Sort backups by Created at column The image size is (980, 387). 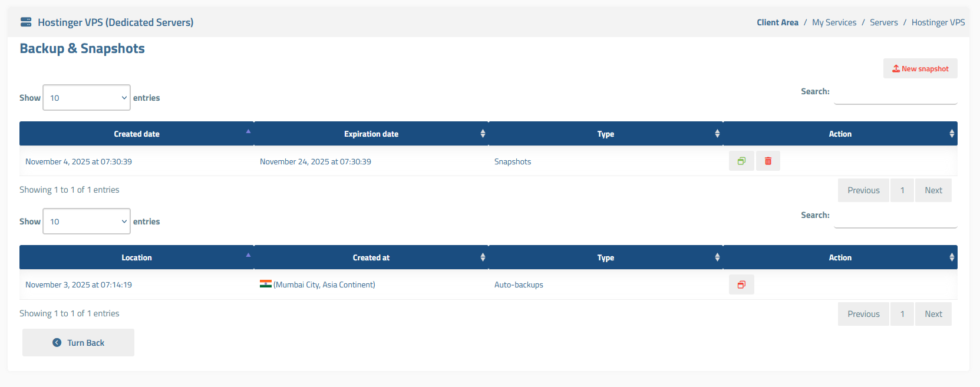click(x=371, y=257)
